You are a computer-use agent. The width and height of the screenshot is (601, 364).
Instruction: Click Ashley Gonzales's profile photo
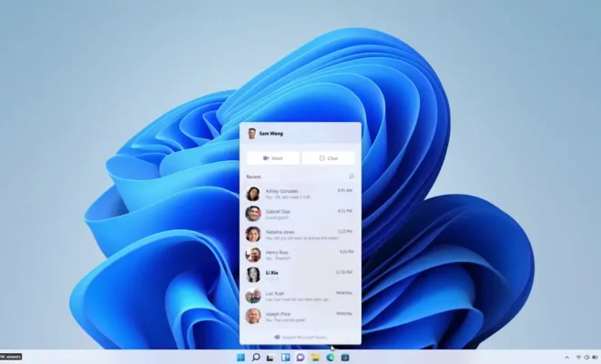[253, 194]
